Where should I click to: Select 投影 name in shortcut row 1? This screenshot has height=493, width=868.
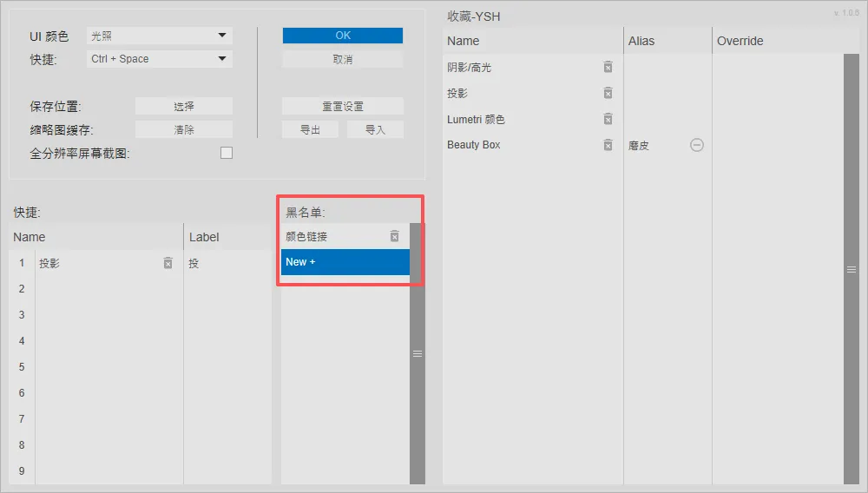(x=49, y=263)
